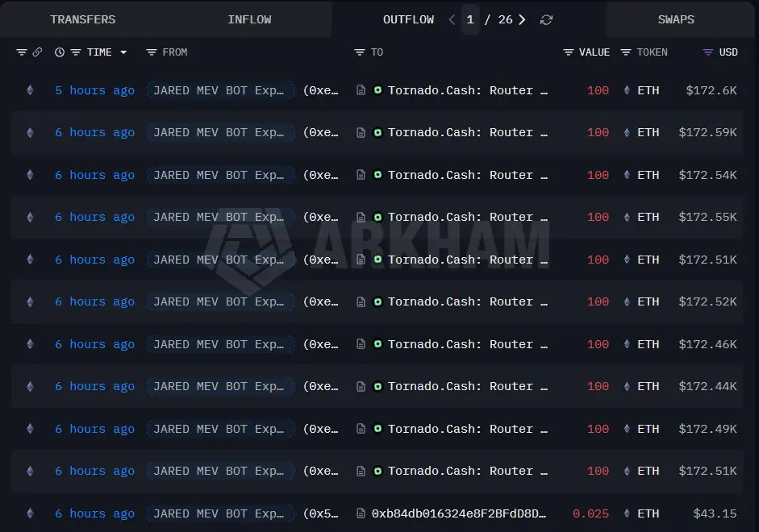Click JARED MEV BOT tag in $172.6K row
Viewport: 759px width, 532px height.
pyautogui.click(x=220, y=90)
